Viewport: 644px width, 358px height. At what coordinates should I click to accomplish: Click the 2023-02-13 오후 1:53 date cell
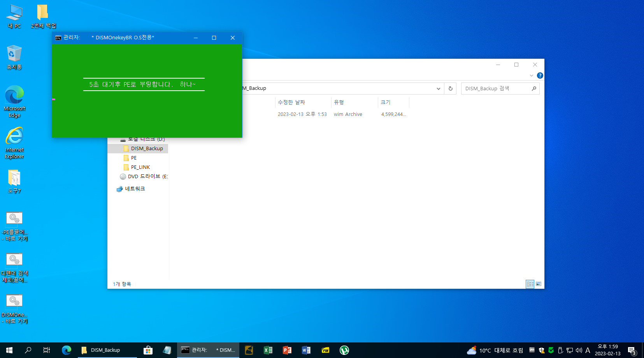pyautogui.click(x=302, y=114)
